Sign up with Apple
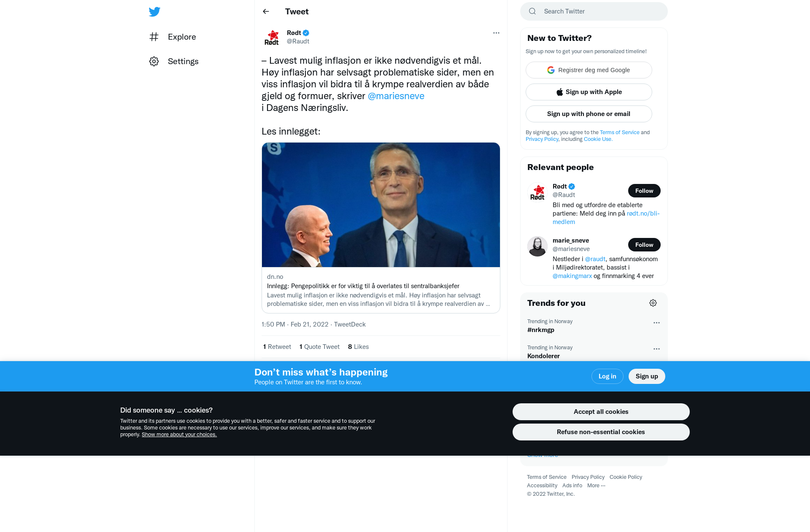This screenshot has width=810, height=532. 589,92
